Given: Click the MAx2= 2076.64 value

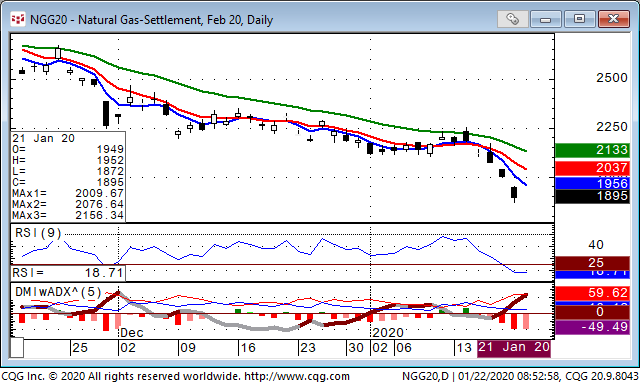Looking at the screenshot, I should [68, 204].
